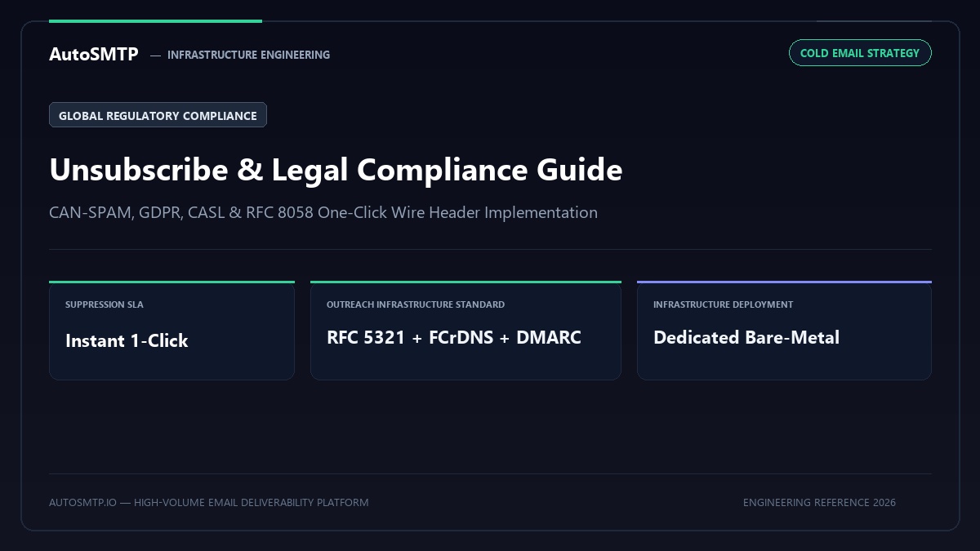Select the RFC 5321 + FCrDNS + DMARC value

click(454, 337)
